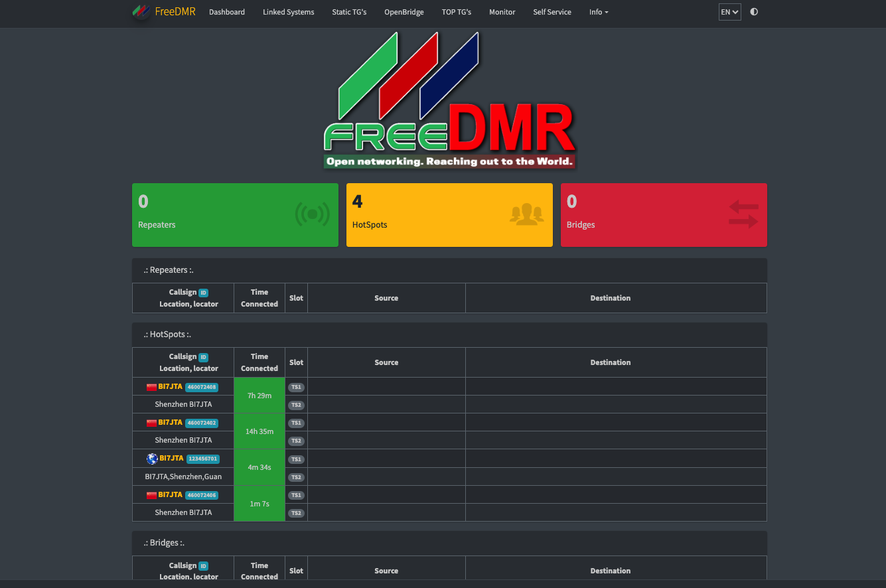Go to Linked Systems page
This screenshot has width=886, height=588.
click(288, 12)
